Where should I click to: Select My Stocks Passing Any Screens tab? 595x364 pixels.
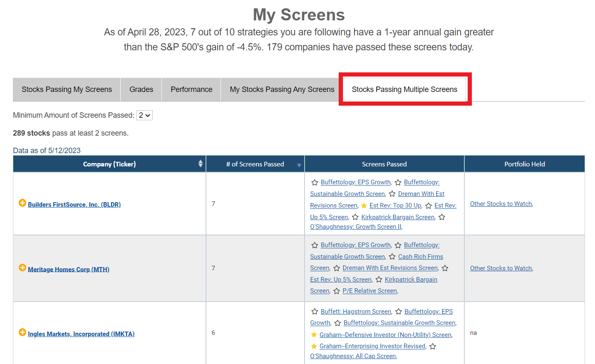pyautogui.click(x=282, y=89)
